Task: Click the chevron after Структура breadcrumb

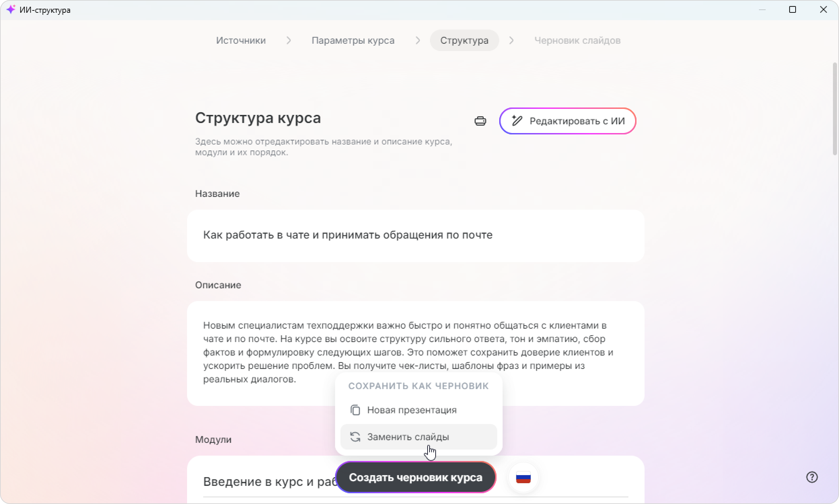Action: coord(511,40)
